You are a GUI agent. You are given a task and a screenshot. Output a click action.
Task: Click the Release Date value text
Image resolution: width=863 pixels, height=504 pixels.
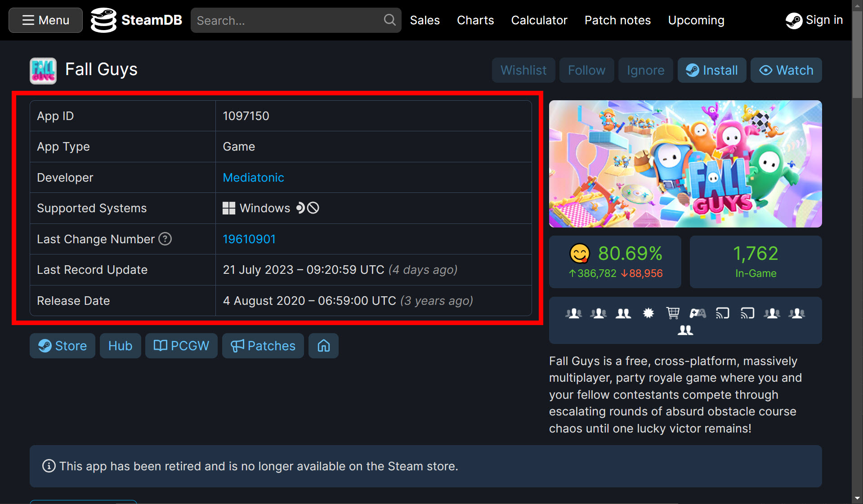(x=348, y=301)
